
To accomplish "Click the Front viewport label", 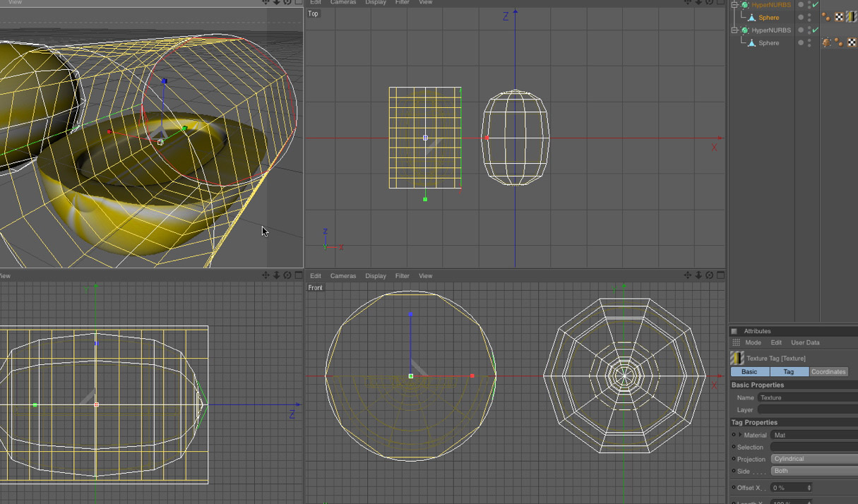I will [x=315, y=287].
